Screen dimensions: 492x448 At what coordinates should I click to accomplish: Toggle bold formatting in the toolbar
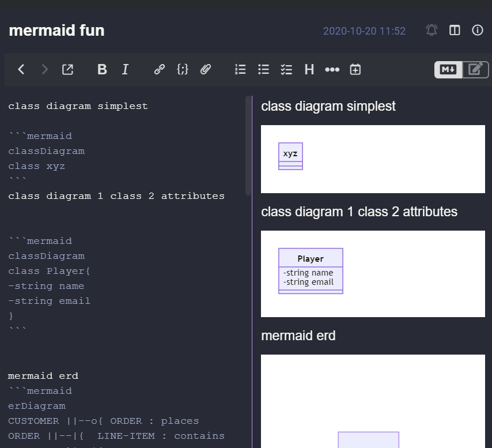coord(101,69)
